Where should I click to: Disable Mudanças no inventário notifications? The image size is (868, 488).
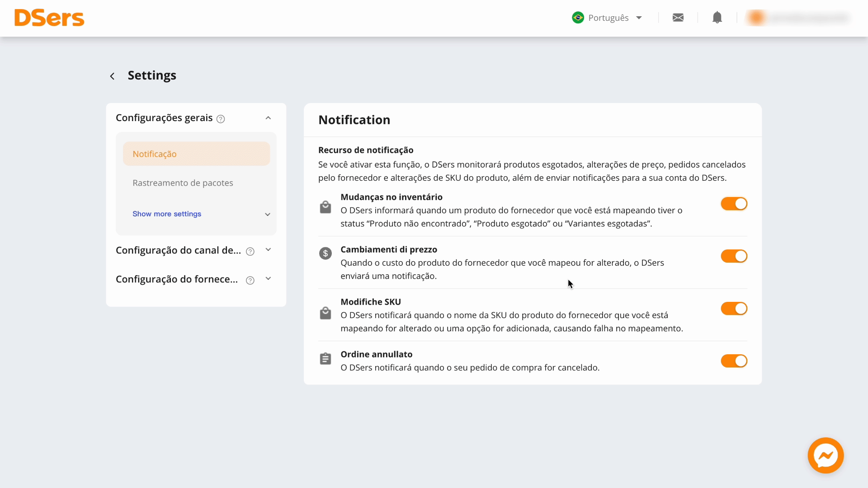[733, 204]
